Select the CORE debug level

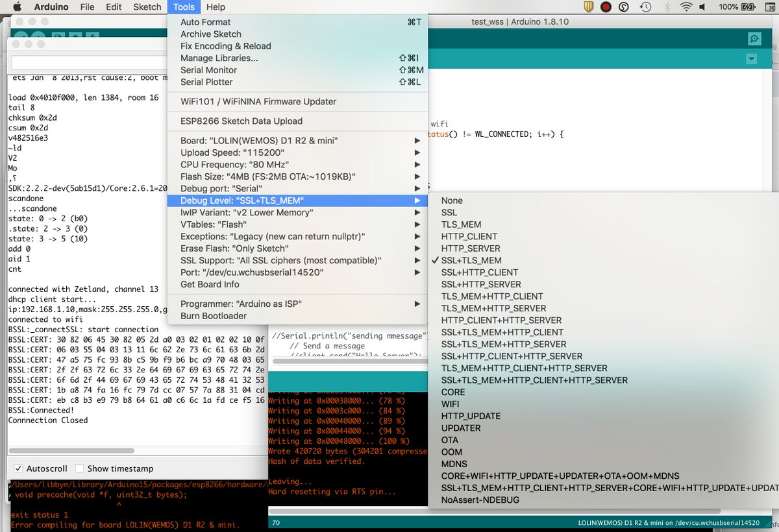click(x=604, y=392)
